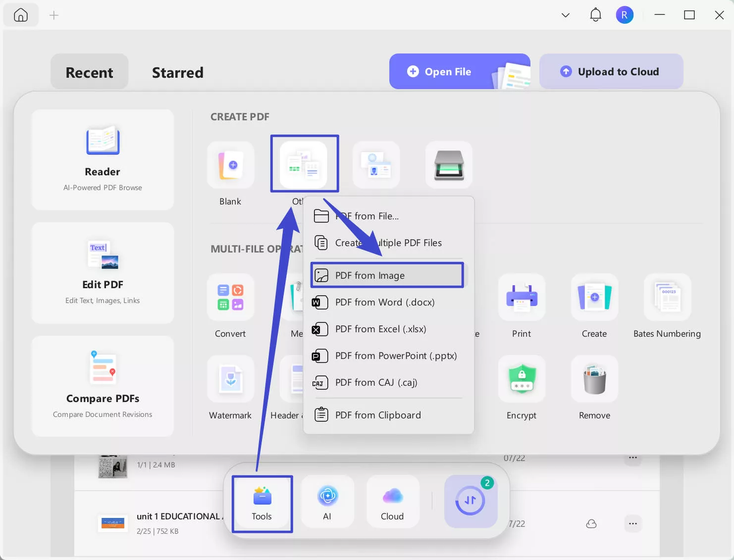Select PDF from Clipboard
Viewport: 734px width, 560px height.
pyautogui.click(x=388, y=415)
